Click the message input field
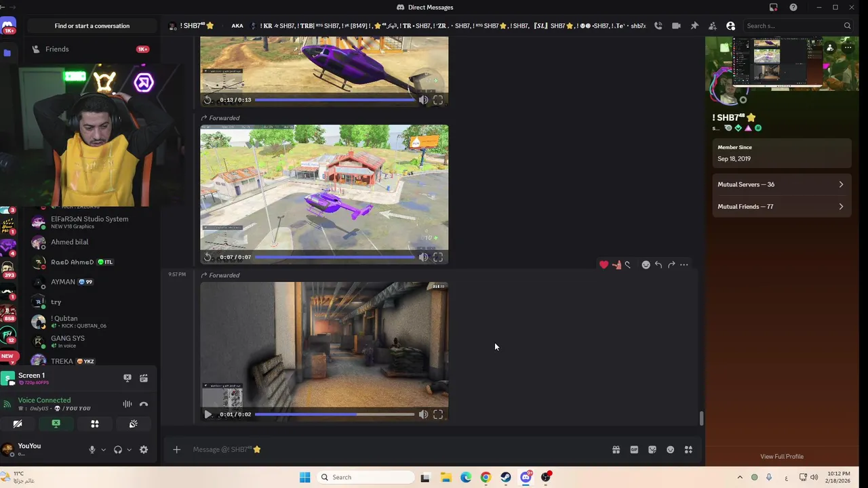868x488 pixels. pyautogui.click(x=397, y=449)
